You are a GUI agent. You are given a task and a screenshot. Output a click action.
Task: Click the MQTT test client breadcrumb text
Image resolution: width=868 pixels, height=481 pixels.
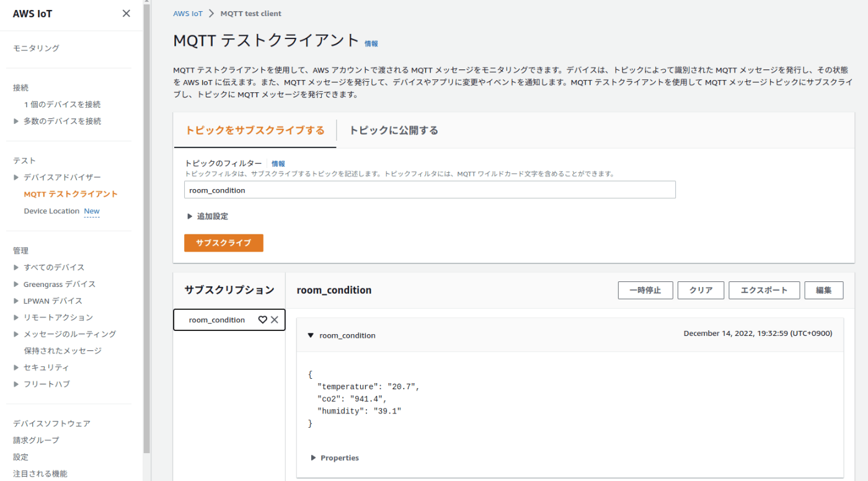coord(250,14)
